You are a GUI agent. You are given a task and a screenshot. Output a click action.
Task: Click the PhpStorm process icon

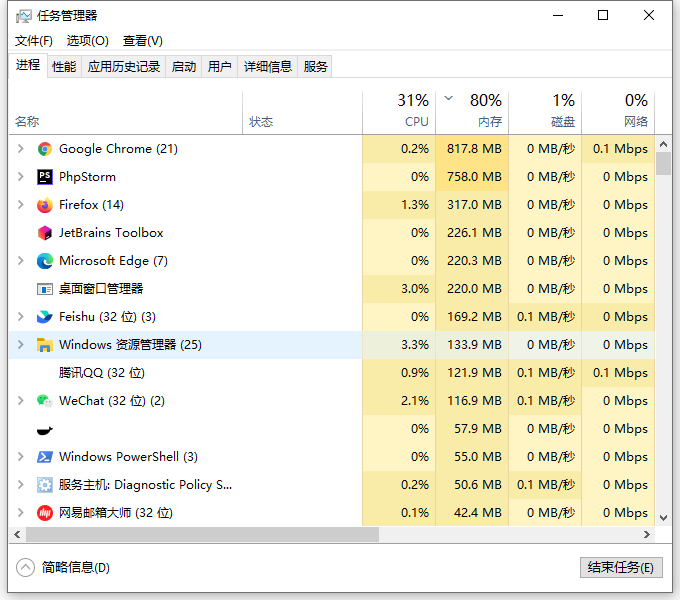click(44, 177)
